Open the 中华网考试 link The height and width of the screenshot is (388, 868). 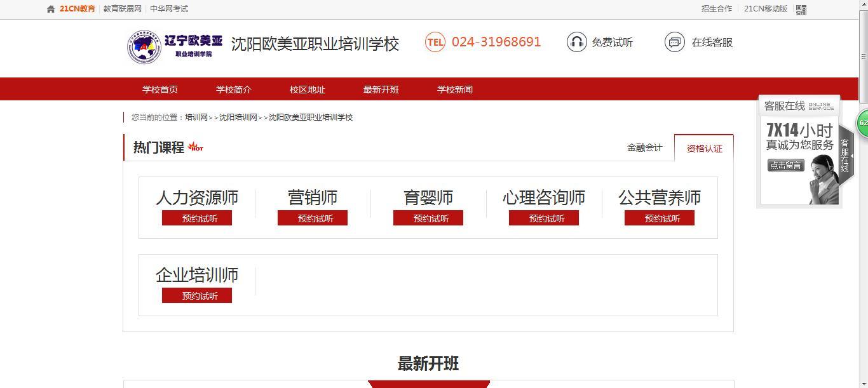coord(169,9)
